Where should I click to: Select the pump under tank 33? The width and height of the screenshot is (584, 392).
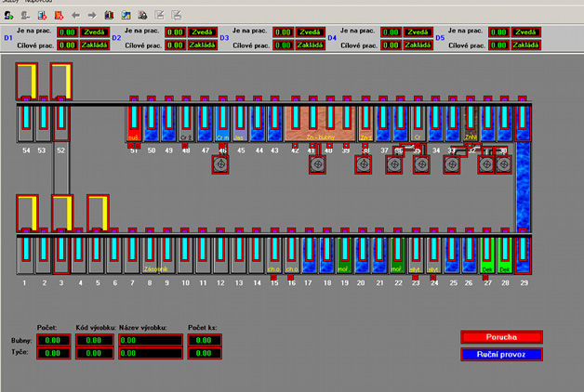(452, 164)
